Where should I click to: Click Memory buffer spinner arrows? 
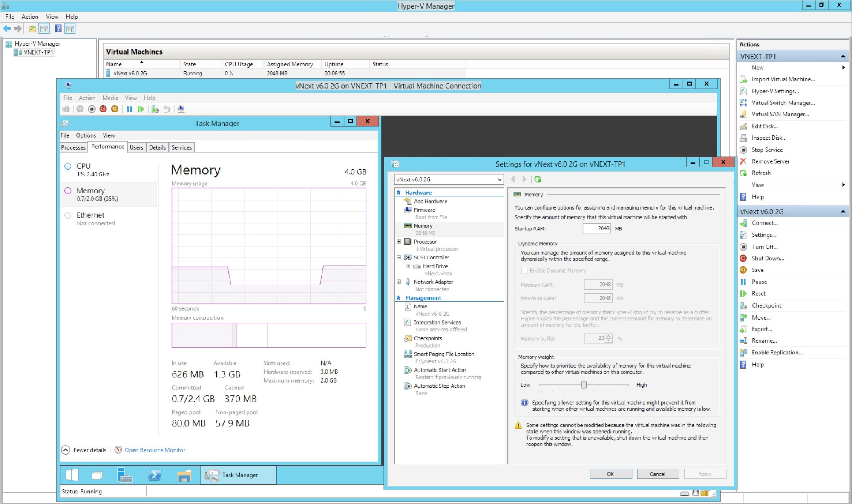(609, 338)
